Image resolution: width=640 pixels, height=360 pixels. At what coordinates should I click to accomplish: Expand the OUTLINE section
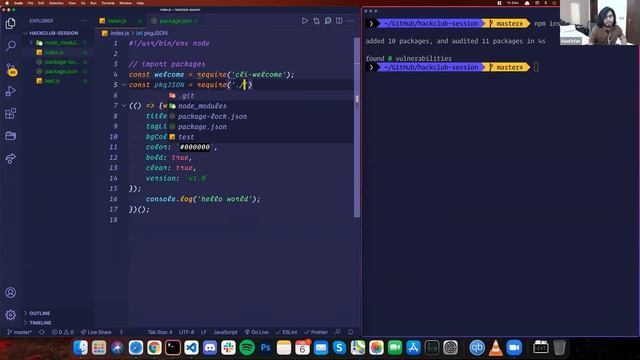[x=39, y=313]
